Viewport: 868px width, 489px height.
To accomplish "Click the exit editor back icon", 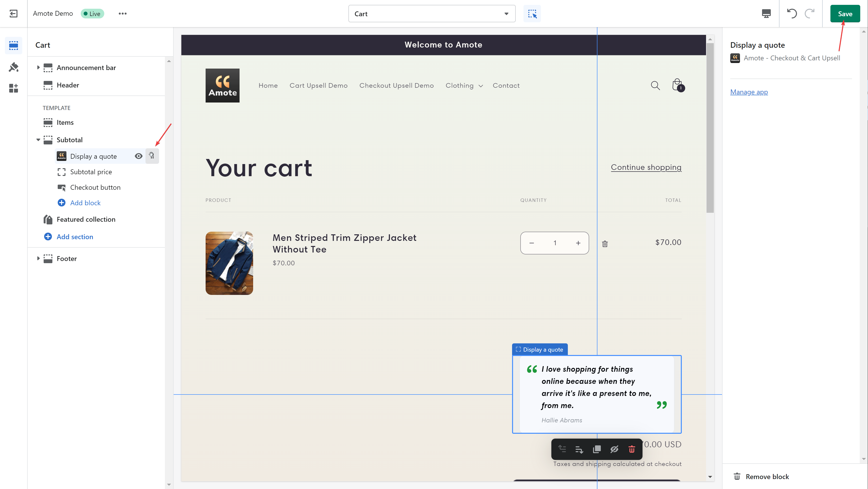I will pyautogui.click(x=14, y=14).
